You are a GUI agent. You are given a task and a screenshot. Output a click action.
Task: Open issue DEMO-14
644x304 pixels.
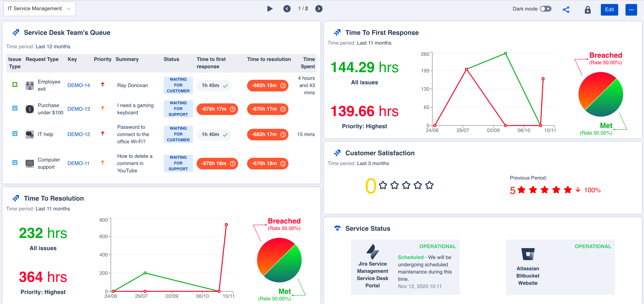(79, 85)
